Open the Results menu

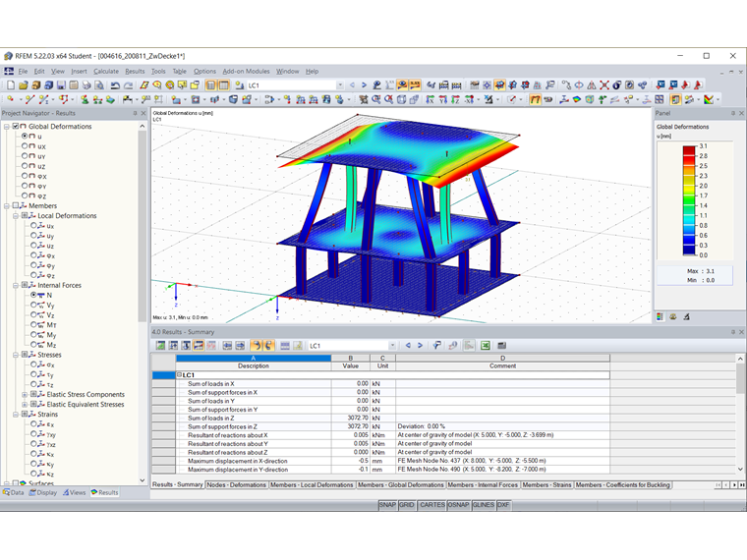click(x=135, y=72)
